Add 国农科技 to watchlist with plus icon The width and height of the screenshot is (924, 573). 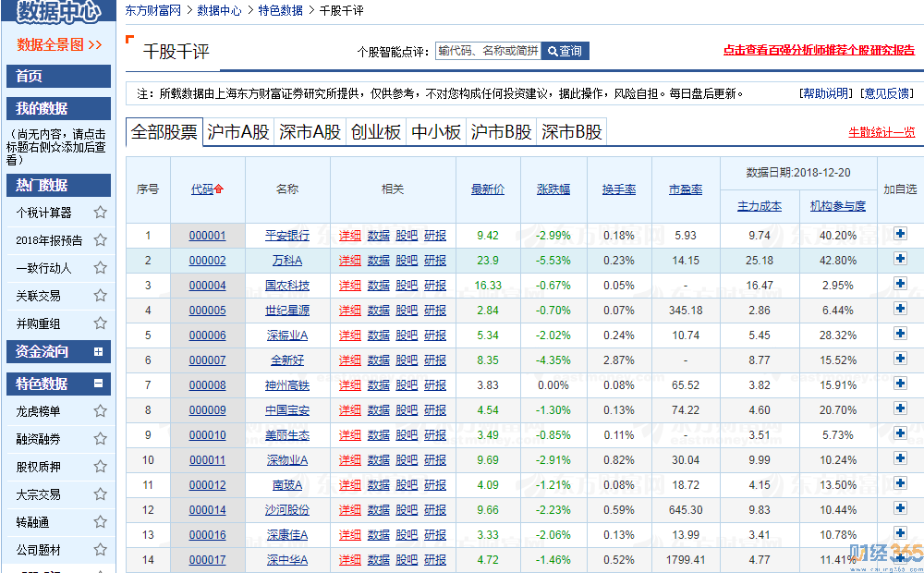coord(900,284)
